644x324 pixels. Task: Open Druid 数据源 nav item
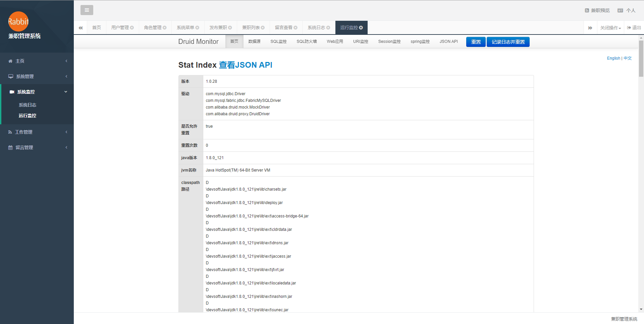tap(254, 42)
